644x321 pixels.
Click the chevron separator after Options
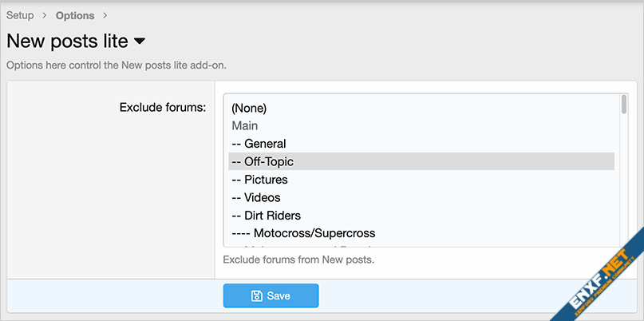click(x=105, y=16)
